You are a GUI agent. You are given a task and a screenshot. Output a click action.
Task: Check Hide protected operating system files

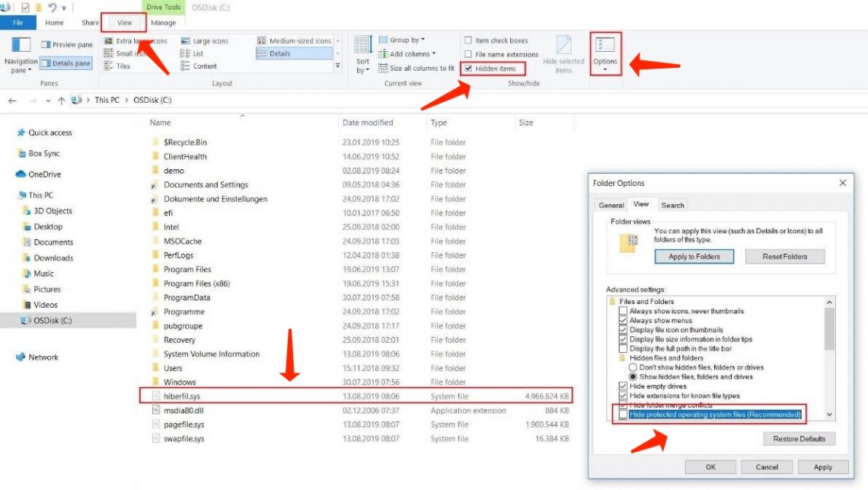coord(624,415)
